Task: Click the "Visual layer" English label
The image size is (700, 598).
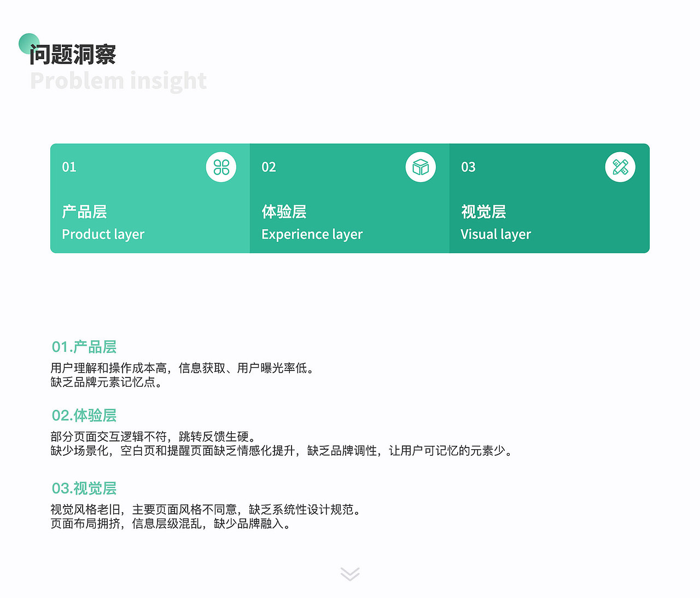Action: click(495, 235)
